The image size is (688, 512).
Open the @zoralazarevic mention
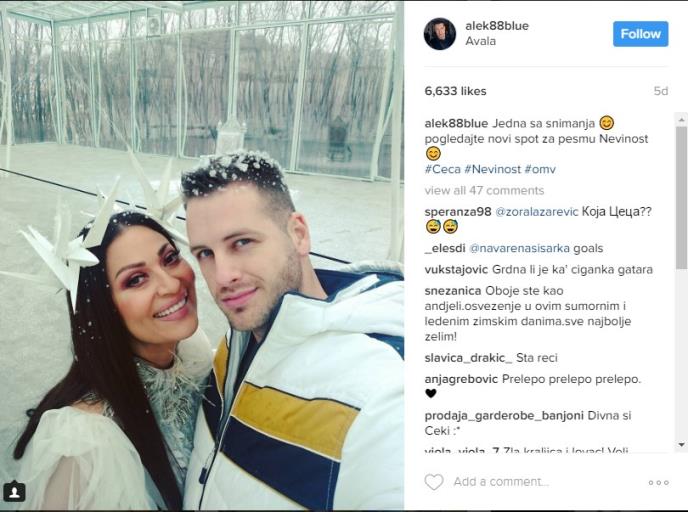tap(537, 212)
